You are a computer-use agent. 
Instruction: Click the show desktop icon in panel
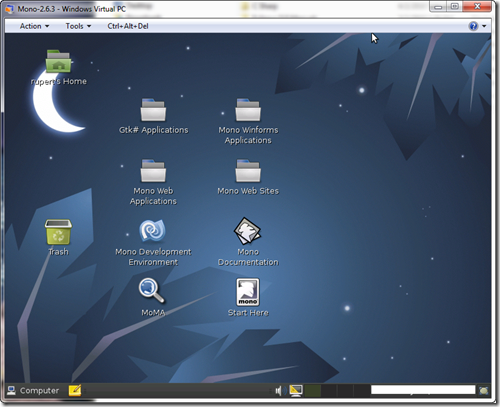(x=483, y=390)
